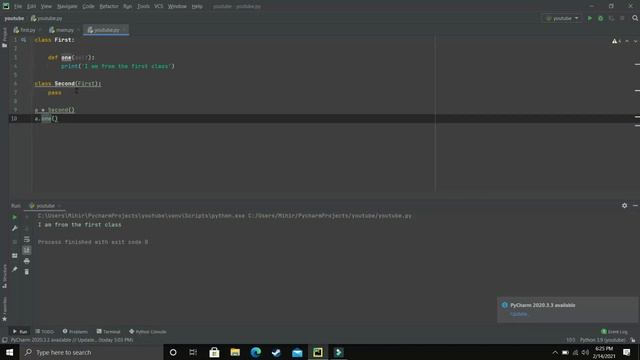The image size is (640, 360).
Task: Open the Navigate menu
Action: (67, 6)
